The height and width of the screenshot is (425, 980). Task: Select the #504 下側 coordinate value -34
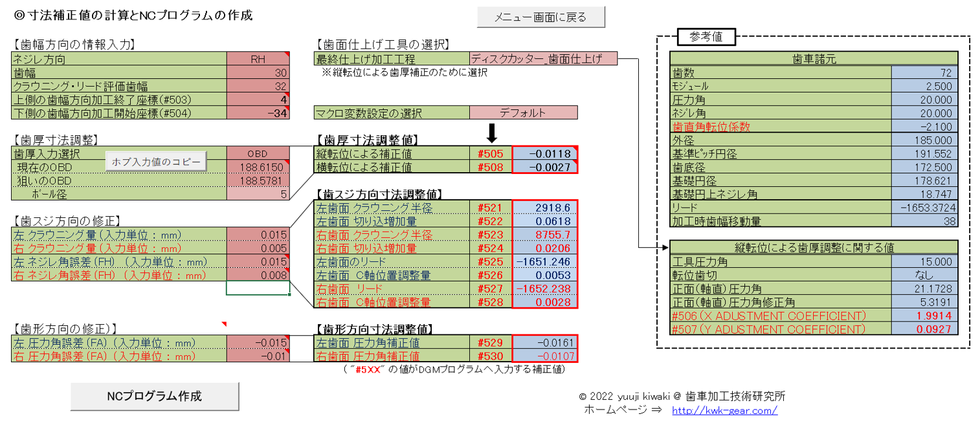pos(258,113)
